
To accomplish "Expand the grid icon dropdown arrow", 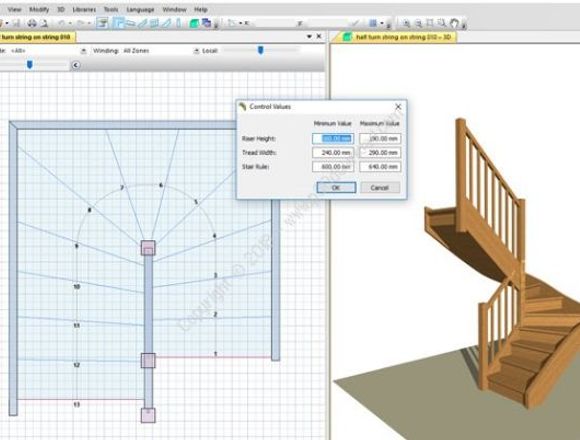I will pyautogui.click(x=382, y=23).
